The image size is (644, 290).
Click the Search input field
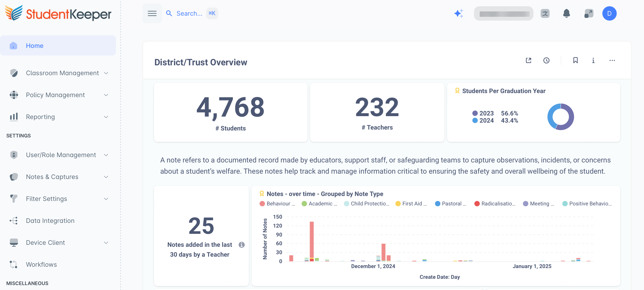pos(189,13)
